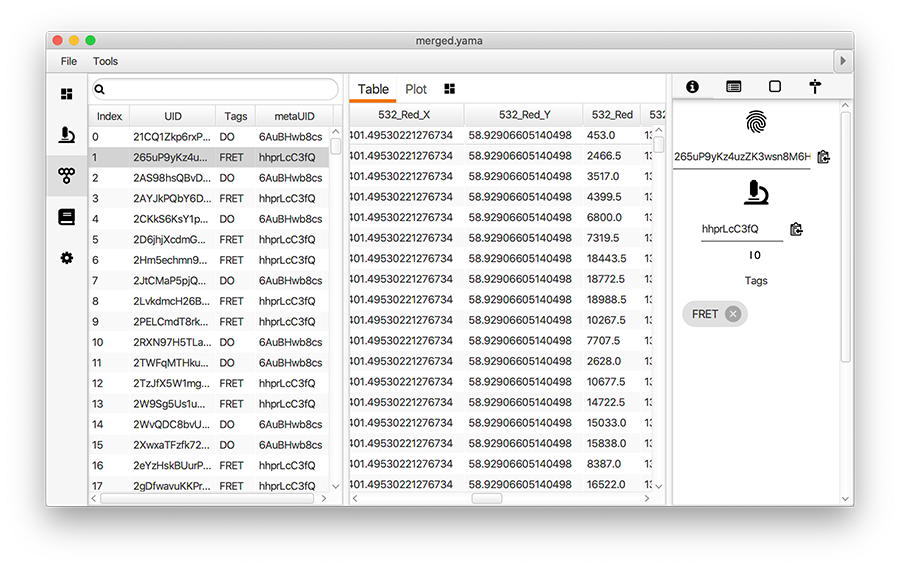Click the 532_Red value 16522.0 cell
Viewport: 900px width, 567px height.
tap(612, 484)
